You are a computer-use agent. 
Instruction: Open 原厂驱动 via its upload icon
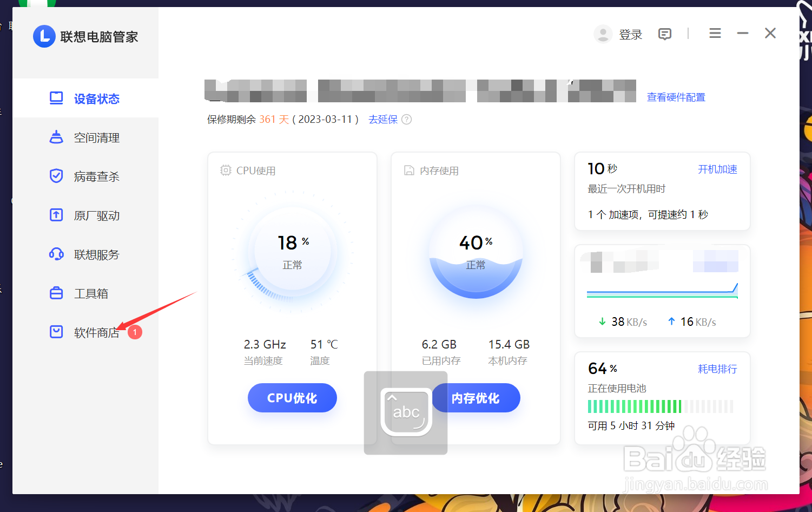[x=56, y=215]
